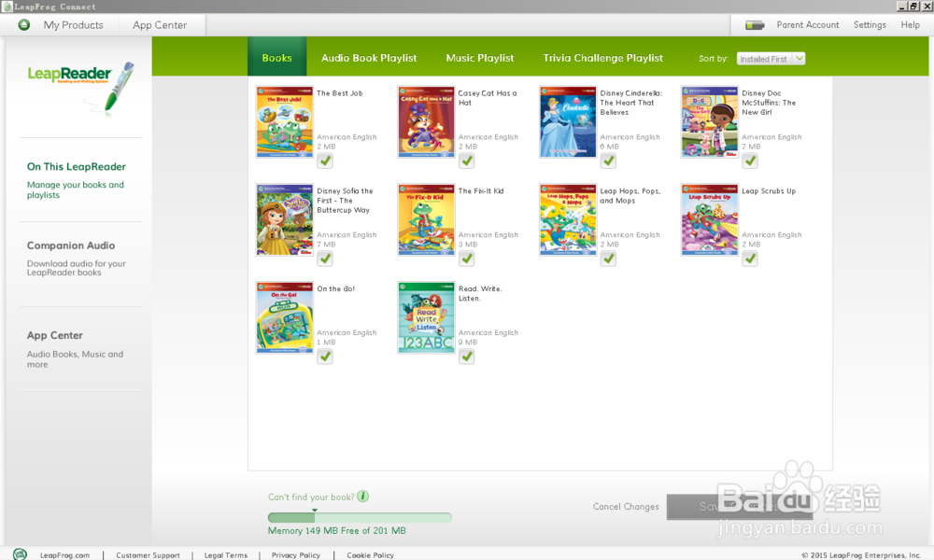
Task: Toggle Leap Scrubs Up checkbox
Action: [750, 259]
